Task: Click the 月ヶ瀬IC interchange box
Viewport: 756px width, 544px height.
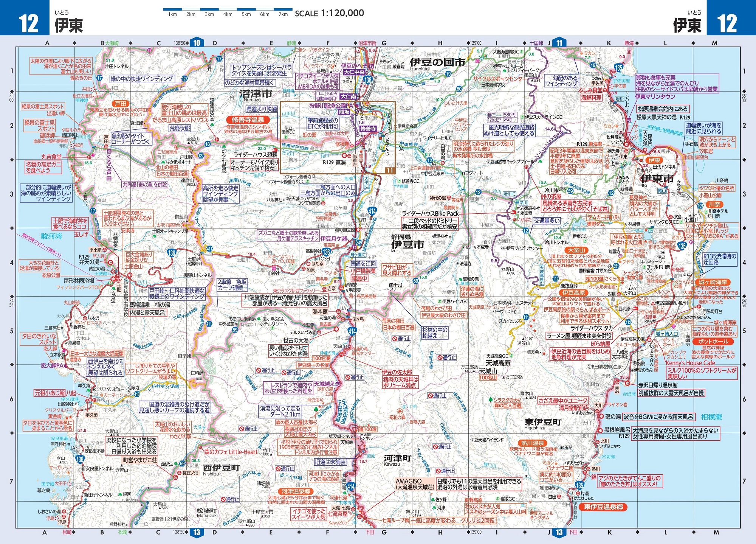Action: [358, 255]
